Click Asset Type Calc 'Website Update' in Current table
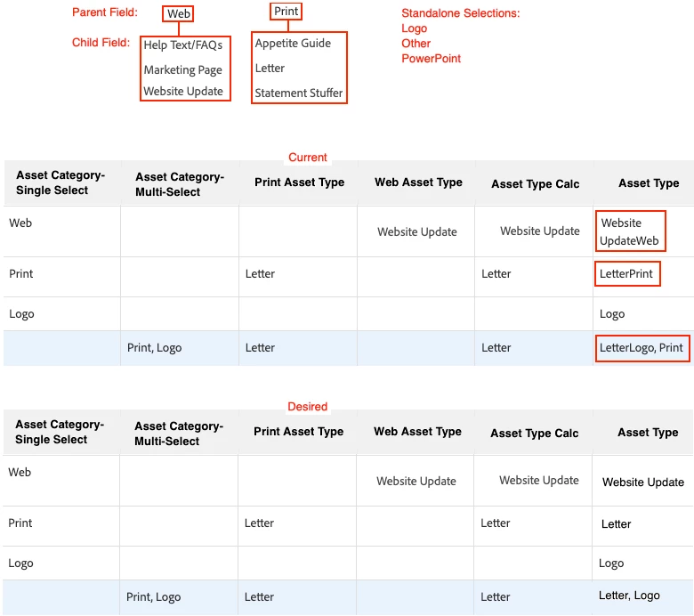This screenshot has height=616, width=694. 539,231
